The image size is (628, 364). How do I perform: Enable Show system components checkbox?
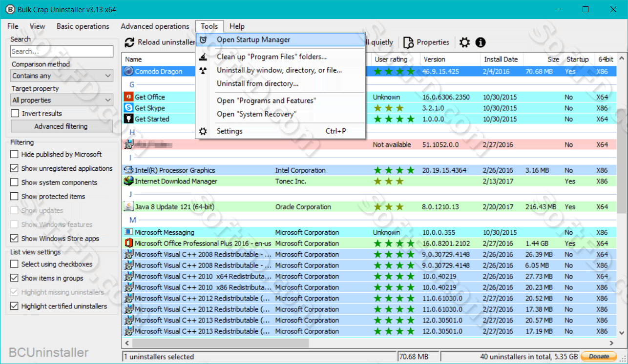click(x=14, y=182)
